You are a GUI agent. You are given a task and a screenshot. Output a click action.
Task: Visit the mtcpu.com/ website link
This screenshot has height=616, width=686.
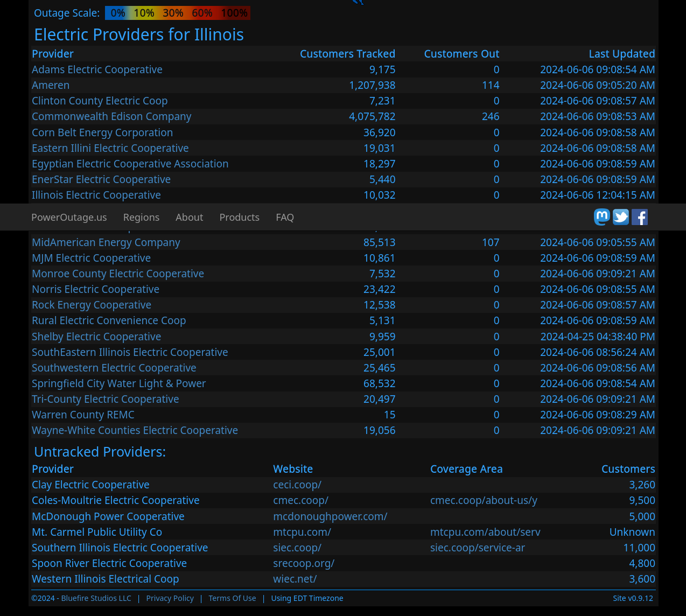[x=302, y=532]
